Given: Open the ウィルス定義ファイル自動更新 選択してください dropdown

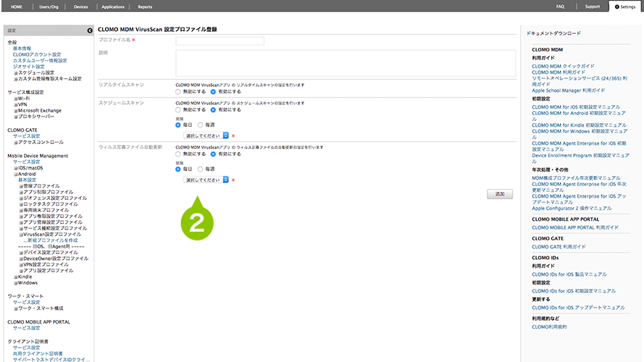Looking at the screenshot, I should point(206,180).
